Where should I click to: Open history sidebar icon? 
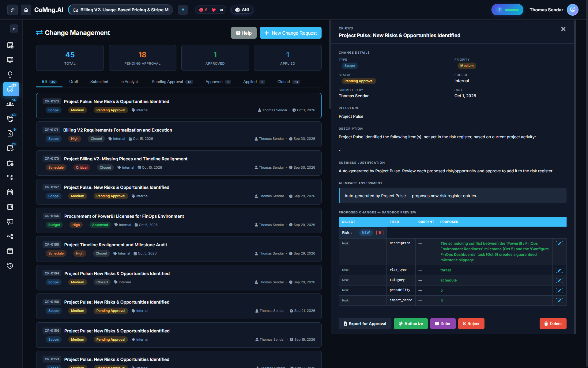click(10, 266)
